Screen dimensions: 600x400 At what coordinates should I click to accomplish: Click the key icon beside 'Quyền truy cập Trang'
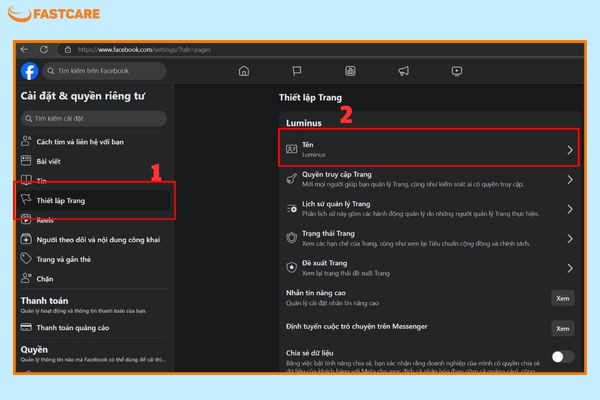(292, 179)
